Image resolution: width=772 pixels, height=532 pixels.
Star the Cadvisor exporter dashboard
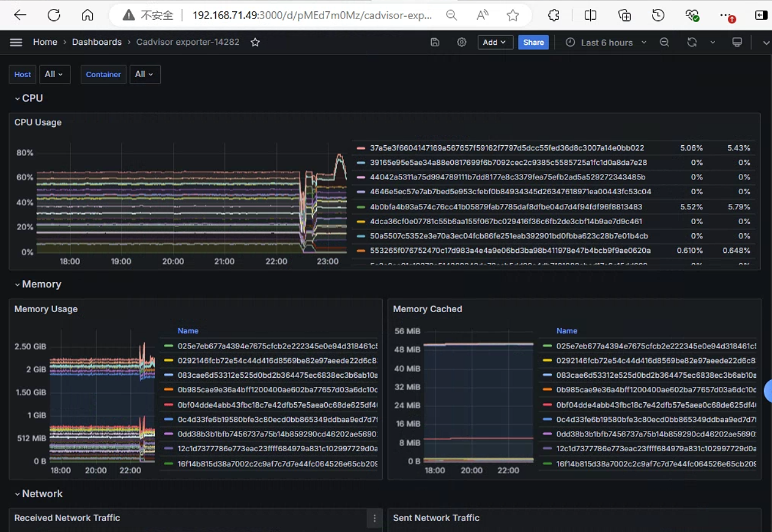[x=255, y=42]
